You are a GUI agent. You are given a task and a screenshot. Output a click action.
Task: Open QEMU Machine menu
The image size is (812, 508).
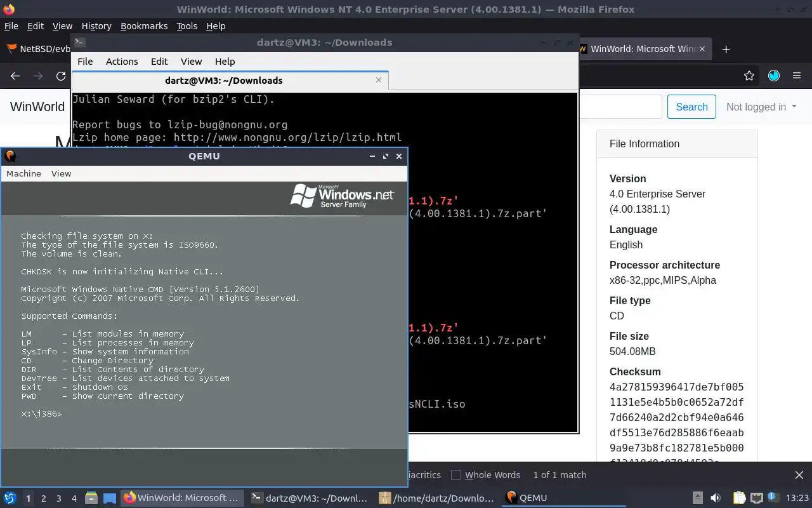[23, 173]
